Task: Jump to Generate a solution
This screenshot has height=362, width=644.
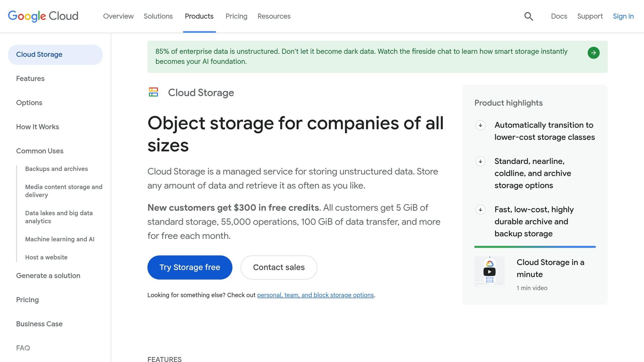Action: tap(48, 276)
